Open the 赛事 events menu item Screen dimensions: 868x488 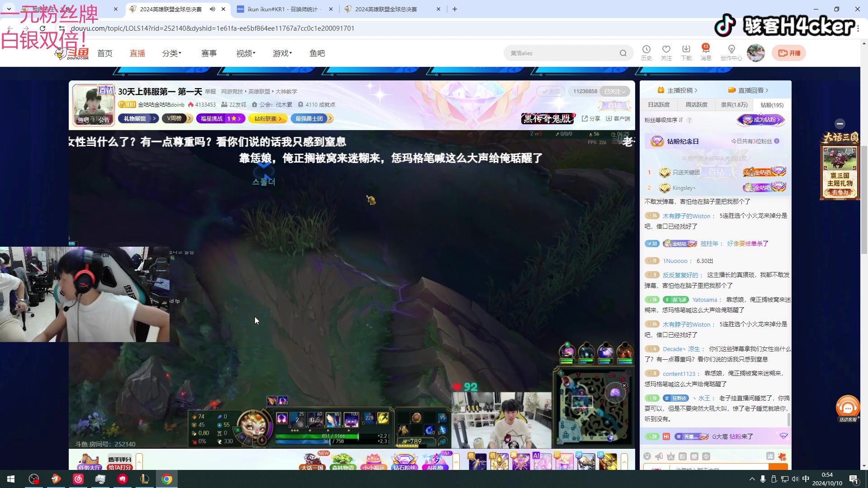209,53
